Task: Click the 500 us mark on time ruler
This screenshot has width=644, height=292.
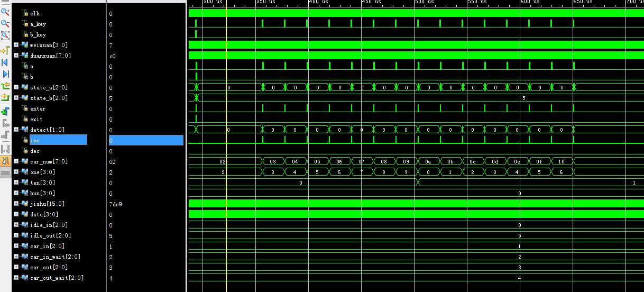Action: (x=424, y=3)
